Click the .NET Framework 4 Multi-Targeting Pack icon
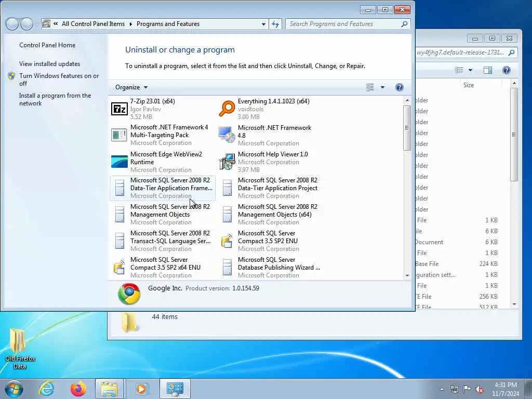The height and width of the screenshot is (399, 532). pyautogui.click(x=119, y=135)
